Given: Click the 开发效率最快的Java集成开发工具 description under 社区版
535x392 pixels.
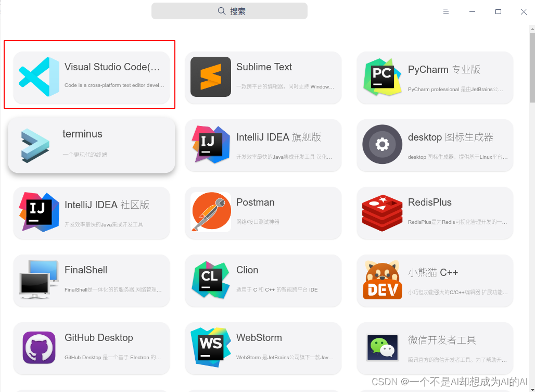Looking at the screenshot, I should 104,224.
